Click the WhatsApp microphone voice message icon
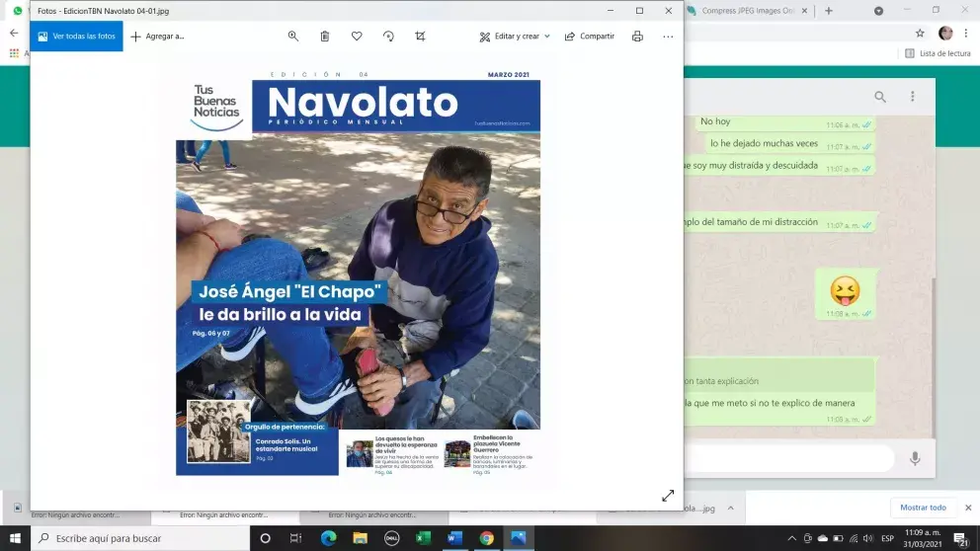Viewport: 980px width, 551px height. (x=915, y=458)
